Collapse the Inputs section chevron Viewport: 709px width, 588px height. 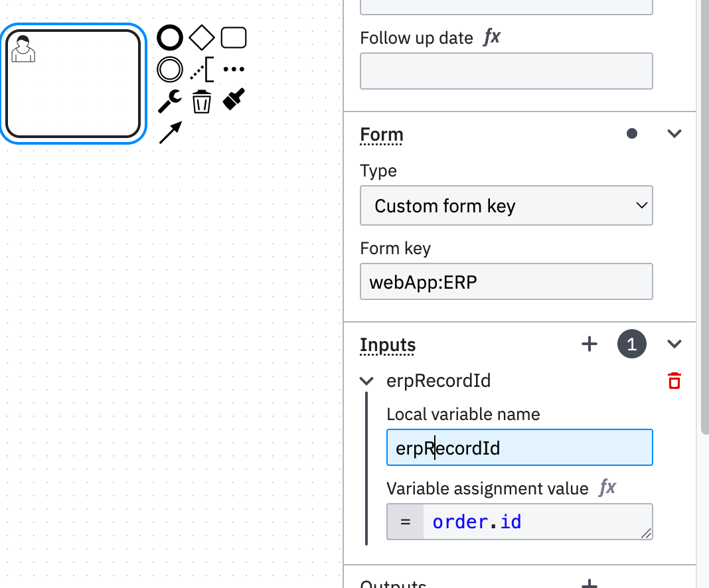pos(674,344)
